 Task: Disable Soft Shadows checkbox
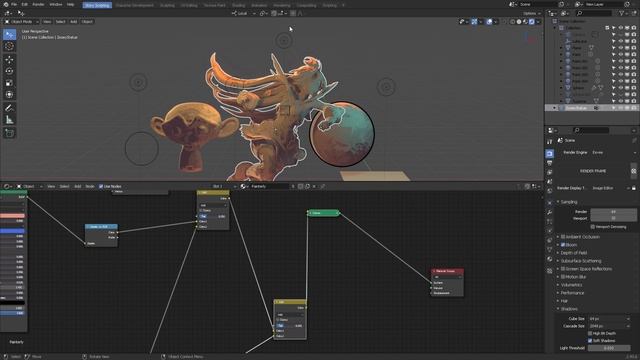(590, 340)
